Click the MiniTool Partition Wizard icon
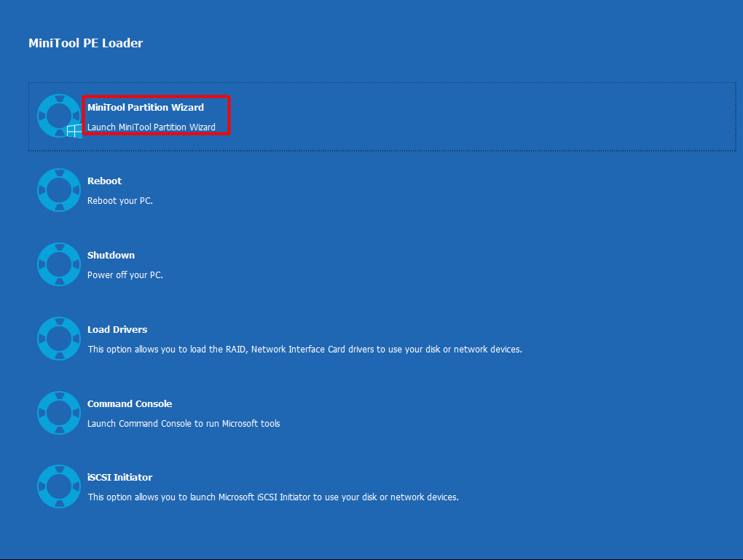The width and height of the screenshot is (743, 560). tap(58, 116)
